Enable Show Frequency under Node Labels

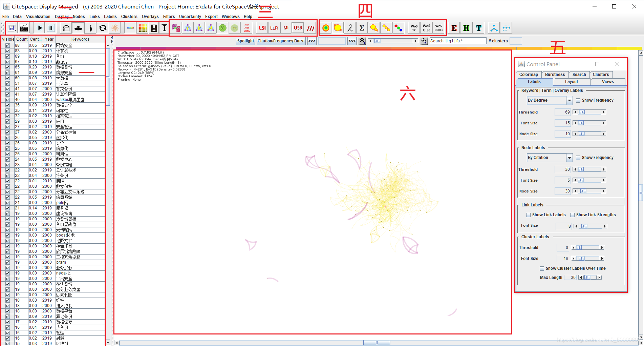click(578, 158)
